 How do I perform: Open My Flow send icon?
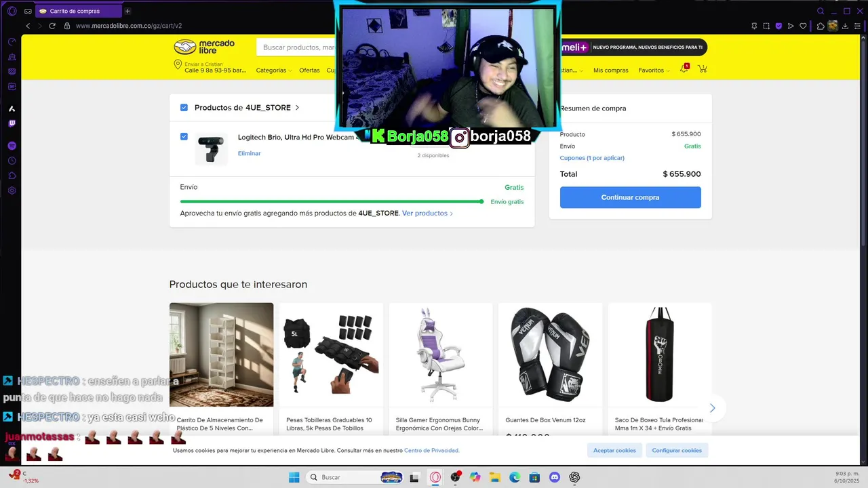791,26
